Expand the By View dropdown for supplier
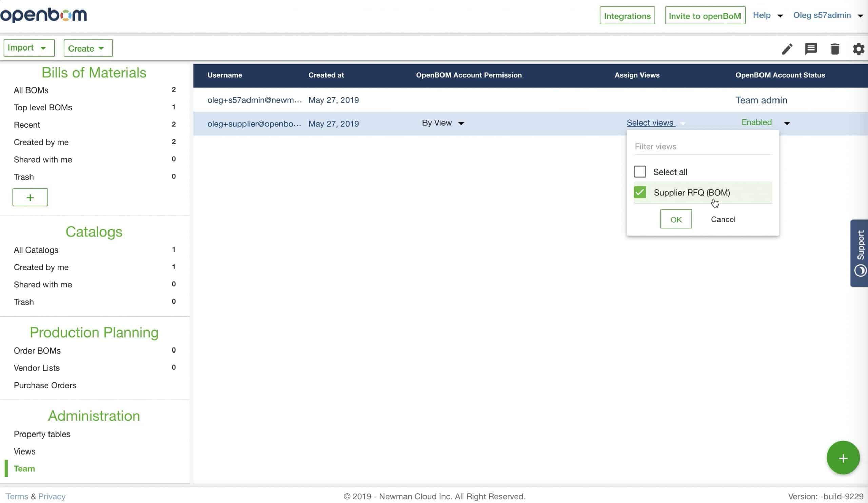 click(x=461, y=123)
